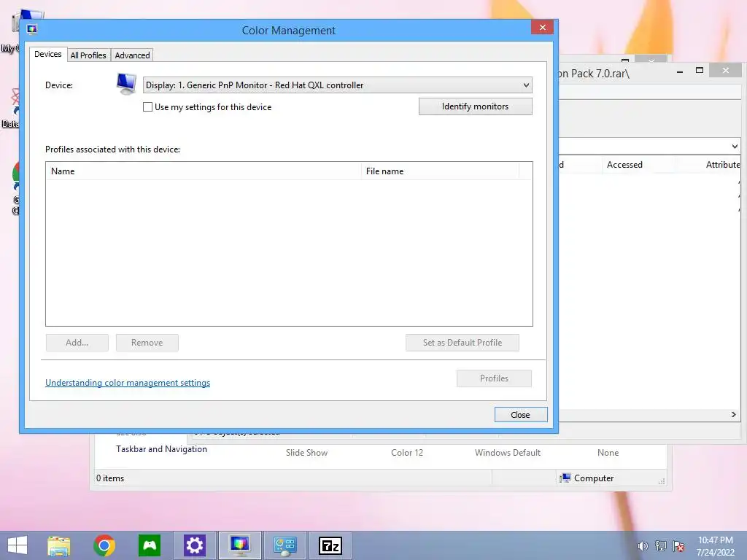747x560 pixels.
Task: Click Computer icon in status bar
Action: pyautogui.click(x=565, y=478)
